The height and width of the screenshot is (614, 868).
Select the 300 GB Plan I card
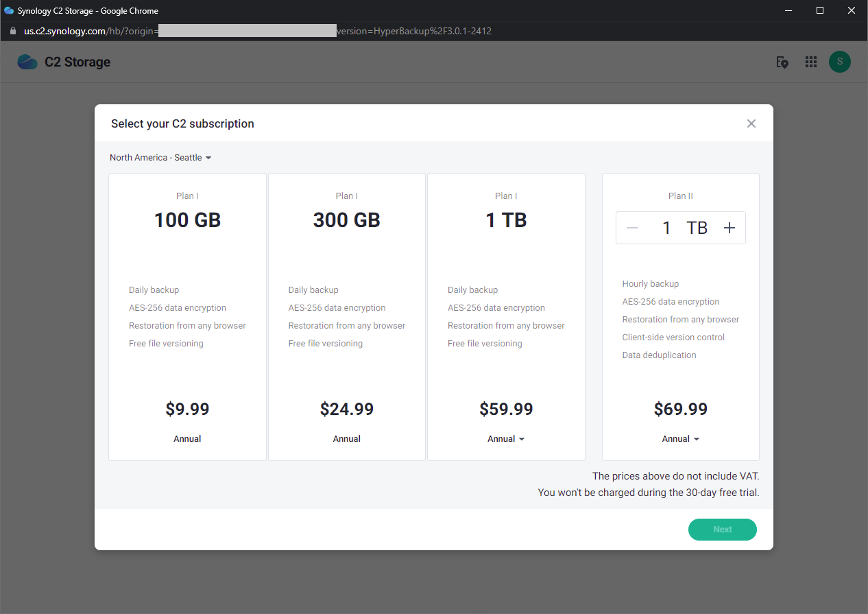(347, 316)
